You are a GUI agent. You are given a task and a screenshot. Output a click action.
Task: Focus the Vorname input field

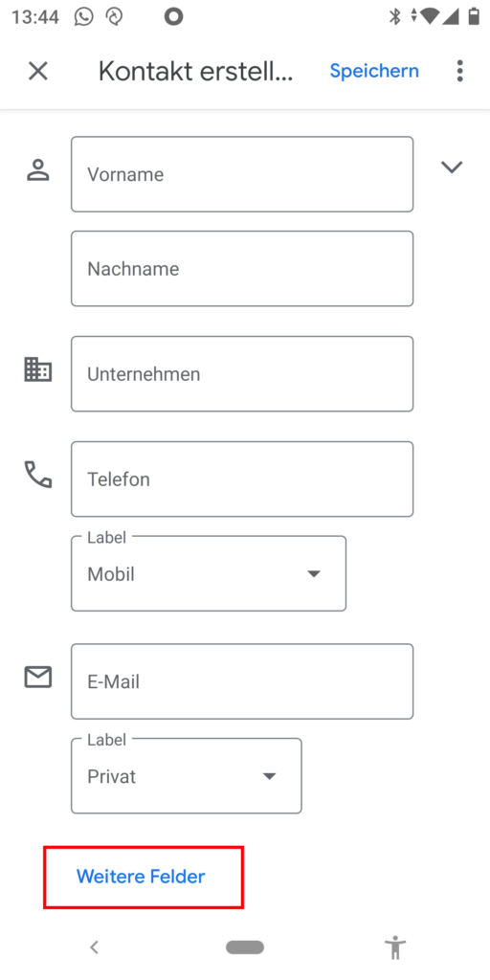(242, 174)
